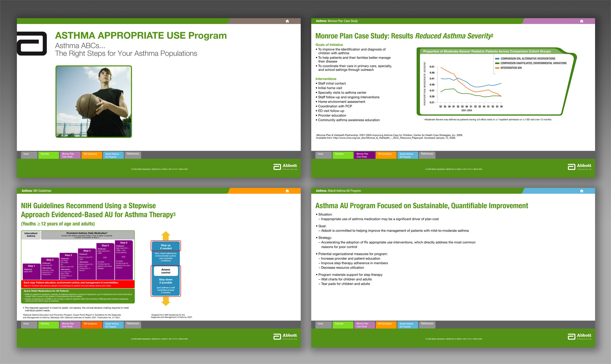
Task: Open Overview tab on title slide
Action: pyautogui.click(x=48, y=155)
